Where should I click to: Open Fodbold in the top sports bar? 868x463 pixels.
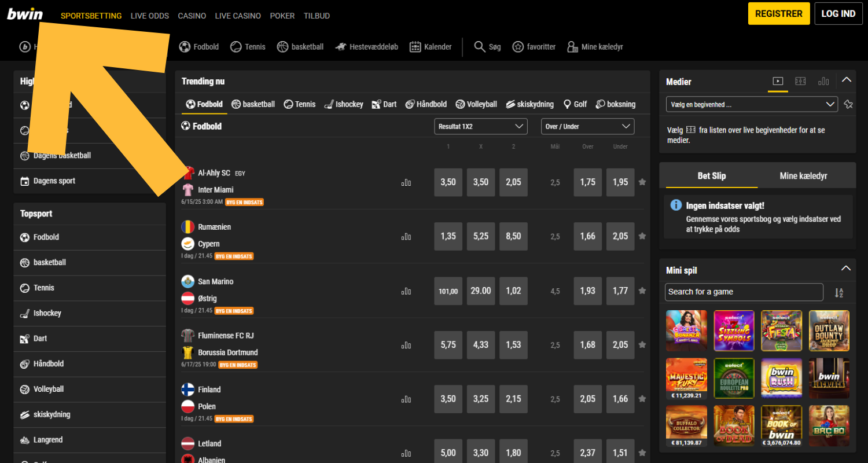tap(198, 47)
